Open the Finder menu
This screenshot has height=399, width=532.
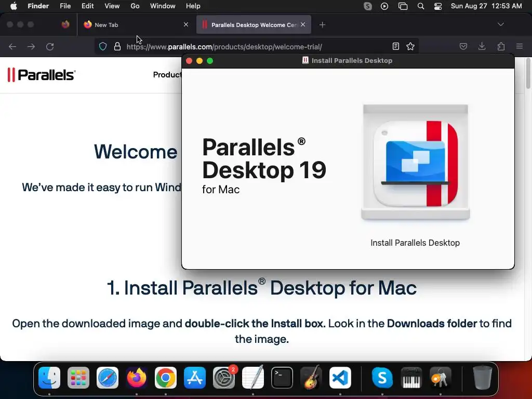[x=38, y=6]
